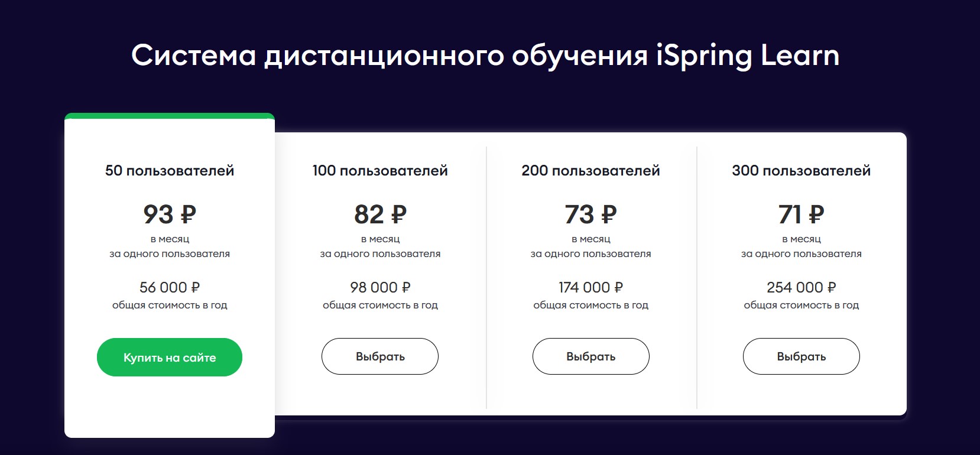980x455 pixels.
Task: Select "Выбрать" for the 300 users plan
Action: pyautogui.click(x=801, y=356)
